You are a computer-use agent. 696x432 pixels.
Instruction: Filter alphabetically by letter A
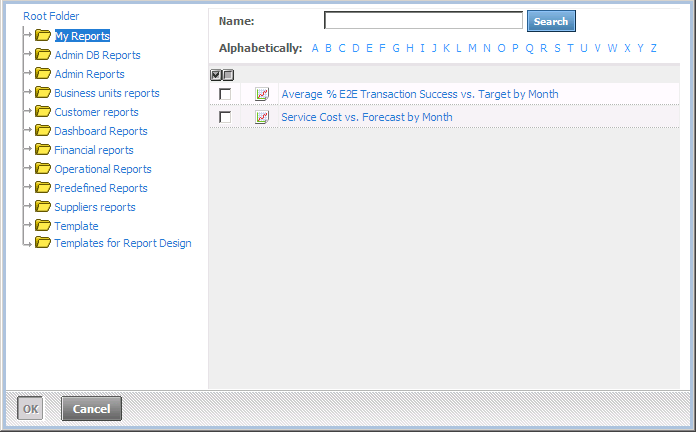tap(315, 48)
